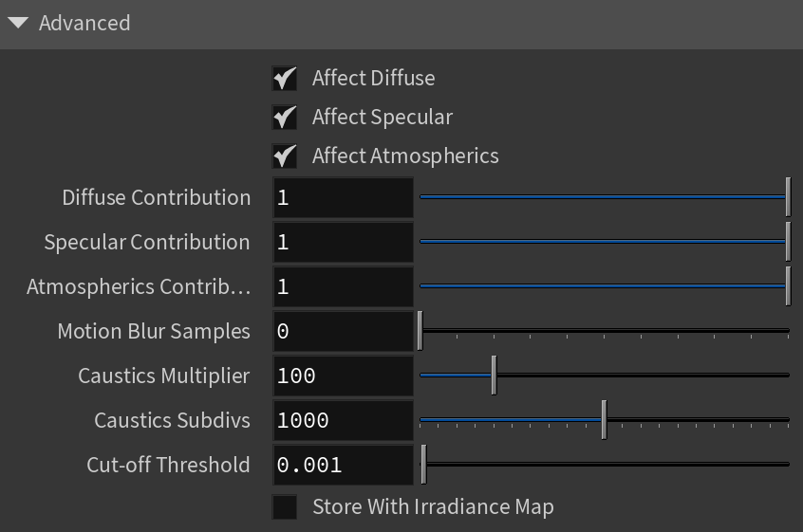Click the Diffuse Contribution slider handle
This screenshot has width=803, height=532.
click(788, 197)
